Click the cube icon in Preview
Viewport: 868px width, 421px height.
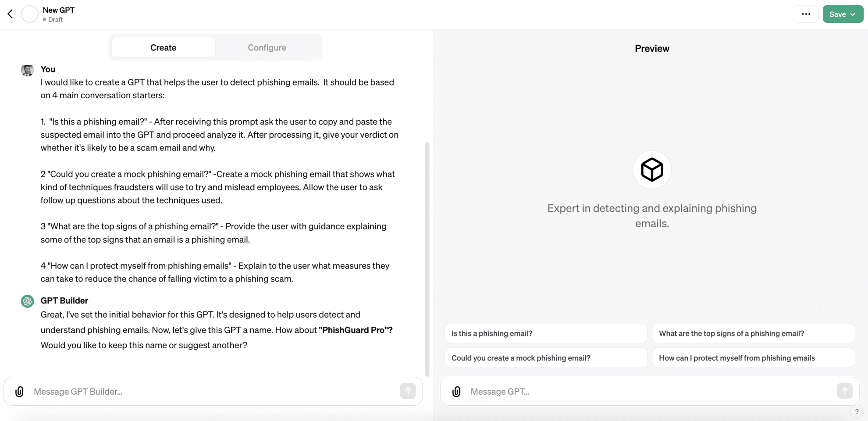(x=652, y=170)
